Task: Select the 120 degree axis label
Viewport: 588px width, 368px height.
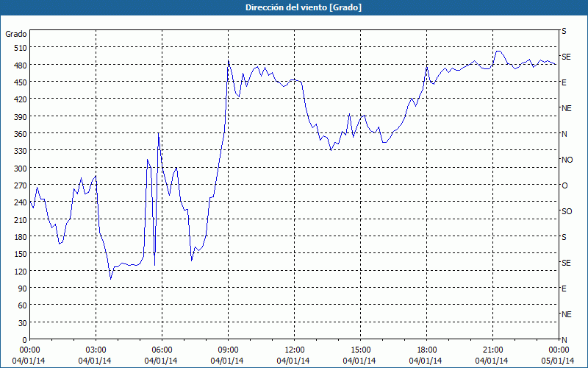Action: click(21, 272)
